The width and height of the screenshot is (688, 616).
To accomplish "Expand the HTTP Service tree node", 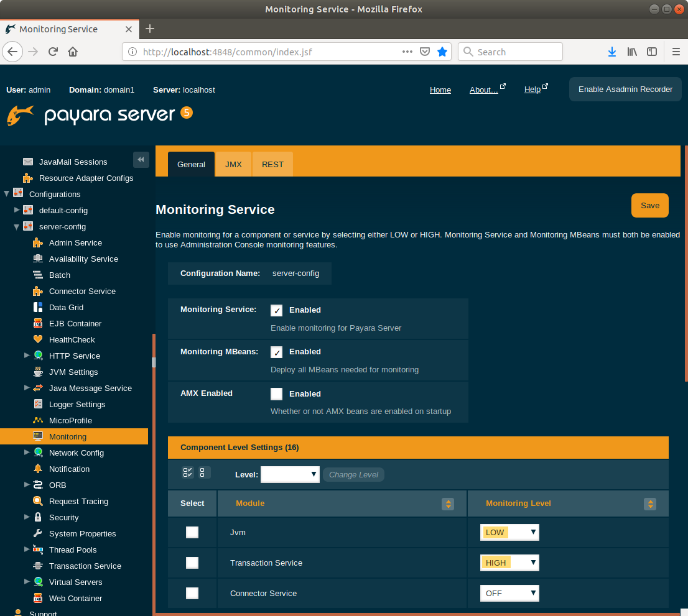I will click(x=27, y=356).
